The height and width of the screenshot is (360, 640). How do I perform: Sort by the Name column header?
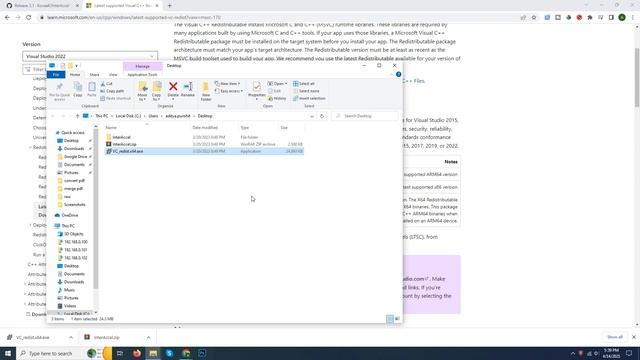click(111, 128)
